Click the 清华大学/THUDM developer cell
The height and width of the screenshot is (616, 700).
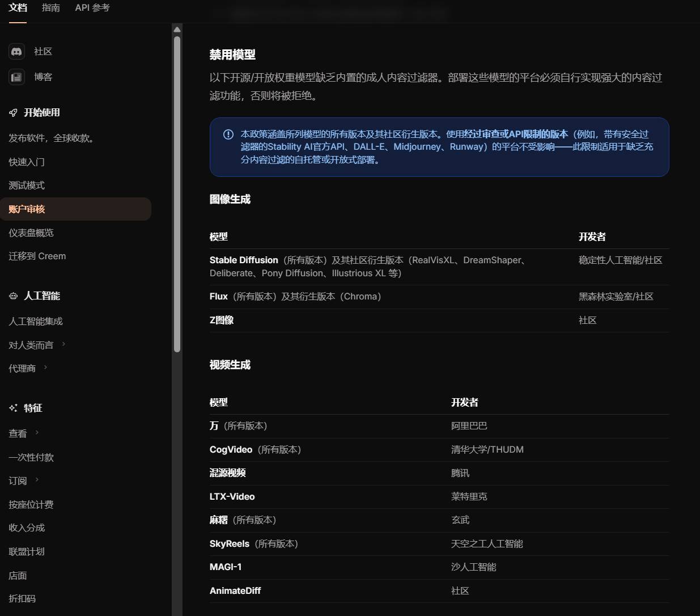[x=487, y=449]
